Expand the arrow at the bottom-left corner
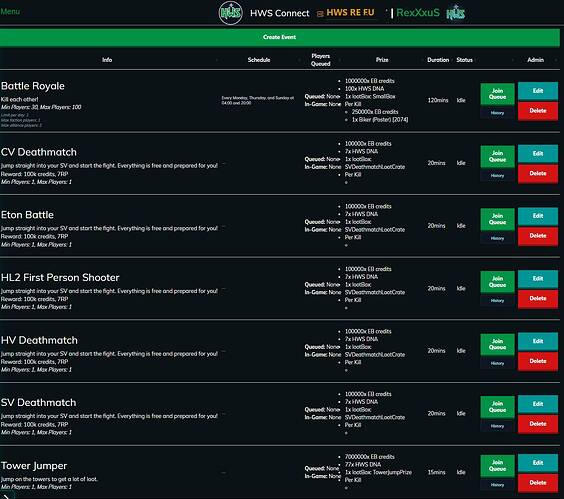Screen dimensions: 564x499 point(6,496)
